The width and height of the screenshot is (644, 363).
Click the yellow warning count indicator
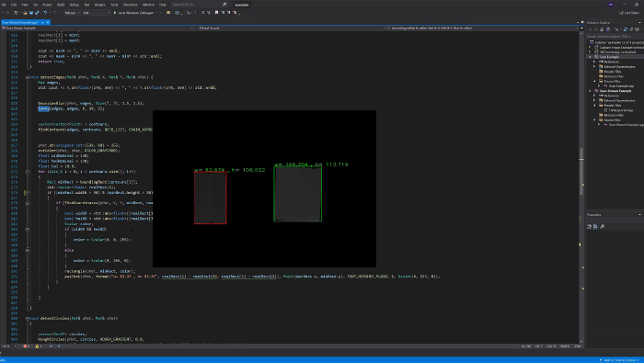[39, 346]
